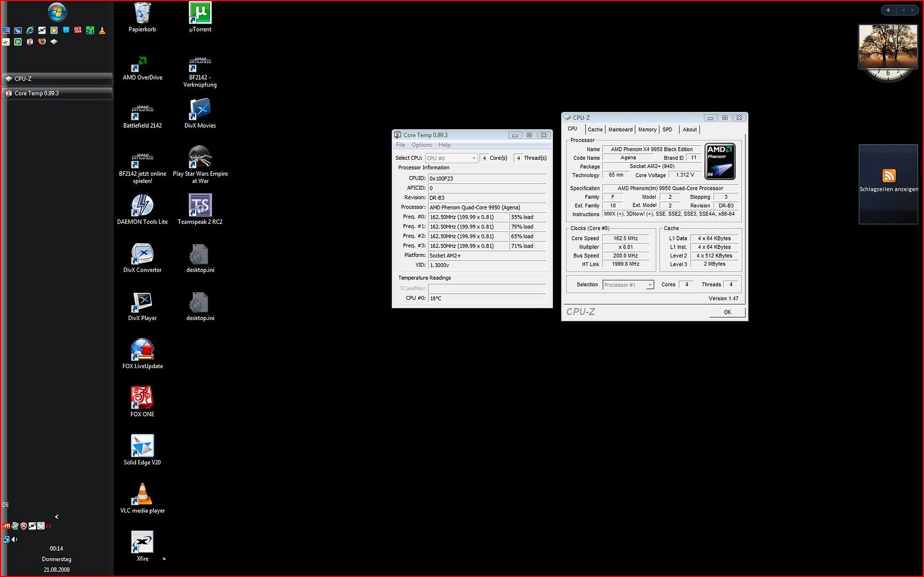Viewport: 924px width, 577px height.
Task: Click the CPU-Z taskbar button
Action: pyautogui.click(x=57, y=79)
